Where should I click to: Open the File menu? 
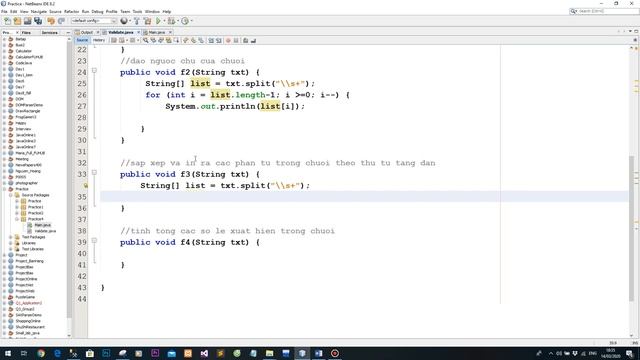[4, 11]
